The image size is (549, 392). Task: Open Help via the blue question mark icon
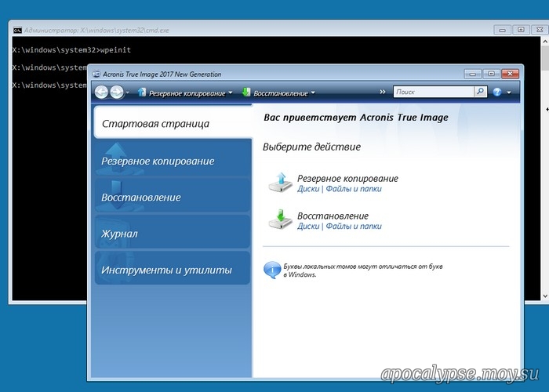click(496, 93)
